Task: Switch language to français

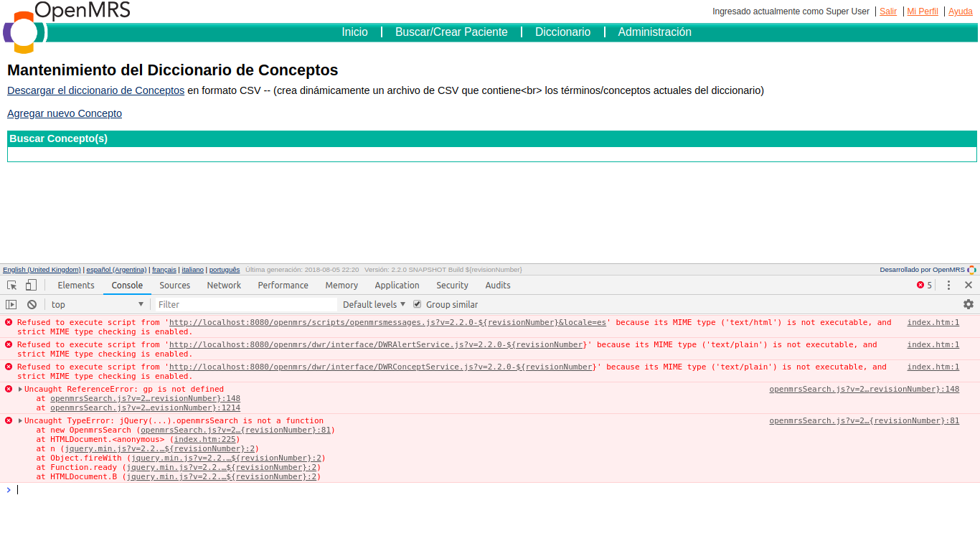Action: [164, 270]
